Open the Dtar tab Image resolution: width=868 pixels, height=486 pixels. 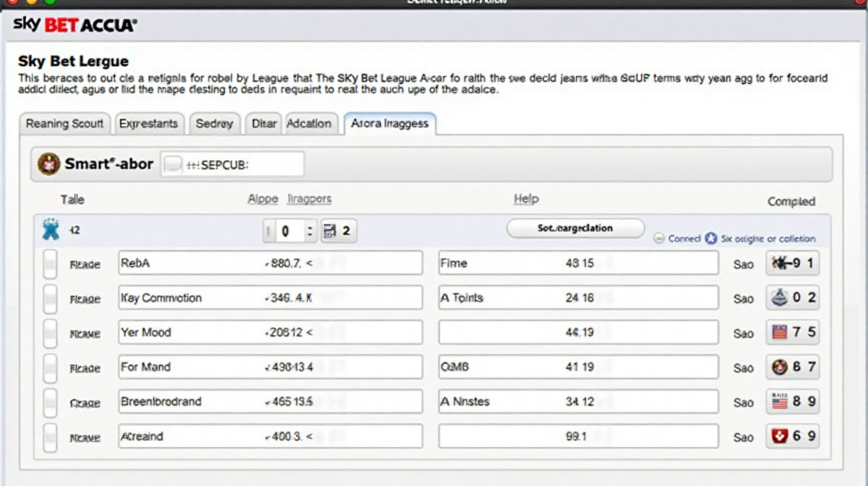[263, 124]
